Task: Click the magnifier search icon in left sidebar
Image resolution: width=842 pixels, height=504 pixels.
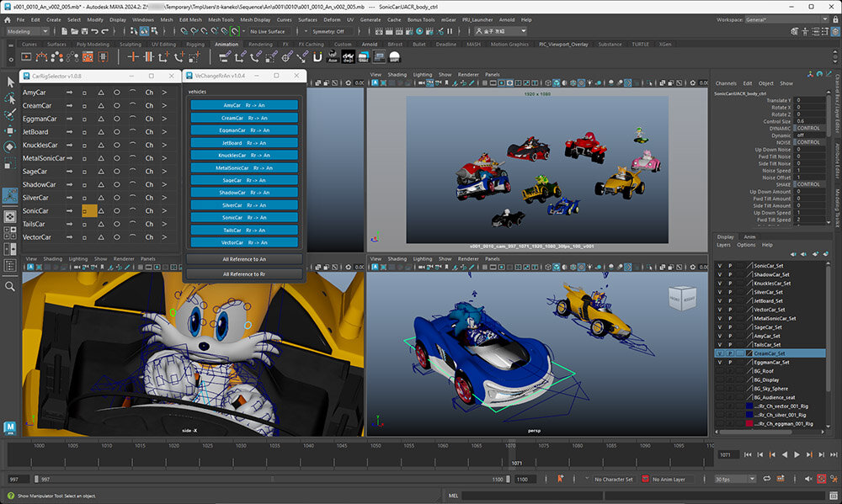Action: coord(9,287)
